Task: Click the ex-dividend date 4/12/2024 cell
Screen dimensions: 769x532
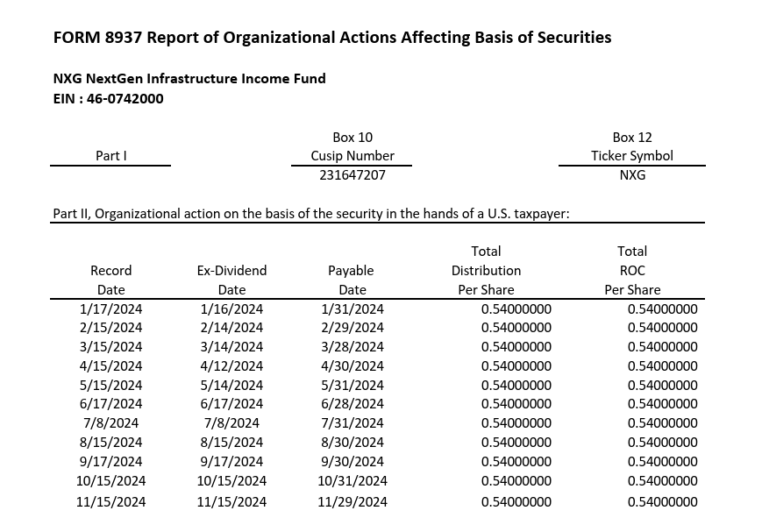Action: click(x=231, y=366)
